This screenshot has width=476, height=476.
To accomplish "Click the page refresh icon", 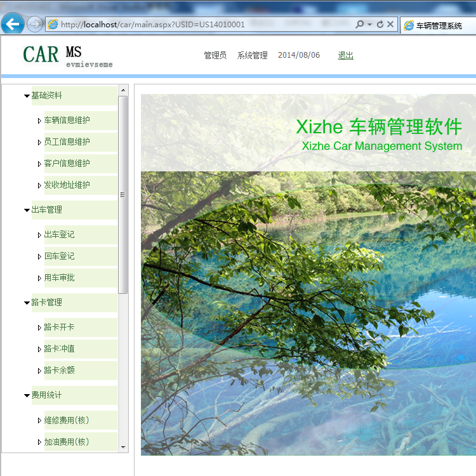I will tap(380, 24).
